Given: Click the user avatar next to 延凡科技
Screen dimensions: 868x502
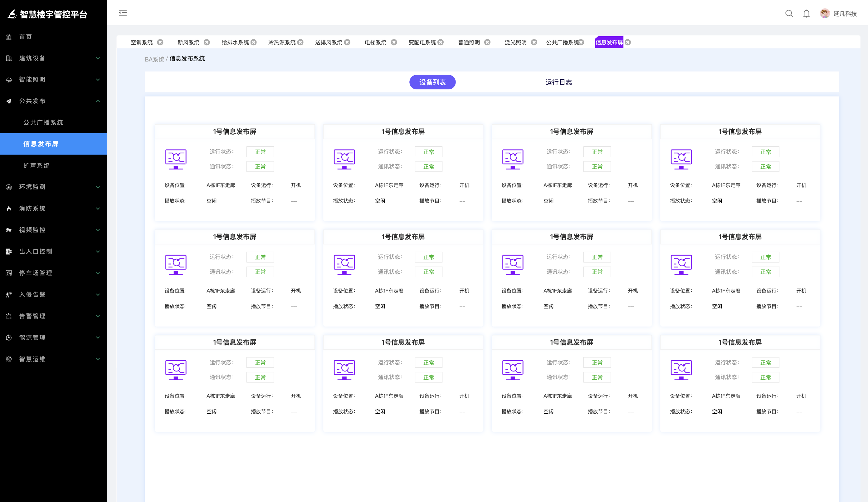Looking at the screenshot, I should pos(825,13).
